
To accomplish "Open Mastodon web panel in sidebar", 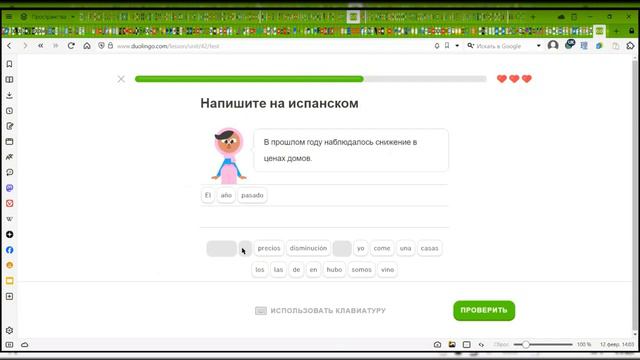I will pos(9,188).
